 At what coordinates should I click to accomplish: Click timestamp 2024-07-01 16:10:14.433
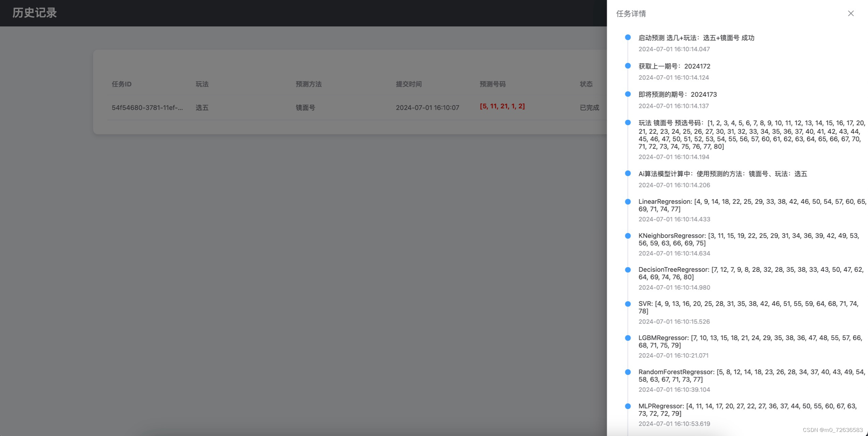pyautogui.click(x=674, y=219)
